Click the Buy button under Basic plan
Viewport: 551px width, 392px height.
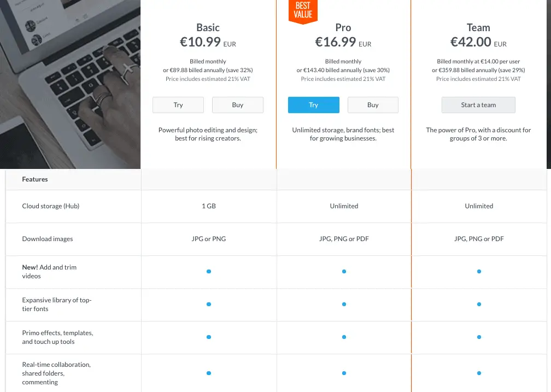(x=238, y=105)
